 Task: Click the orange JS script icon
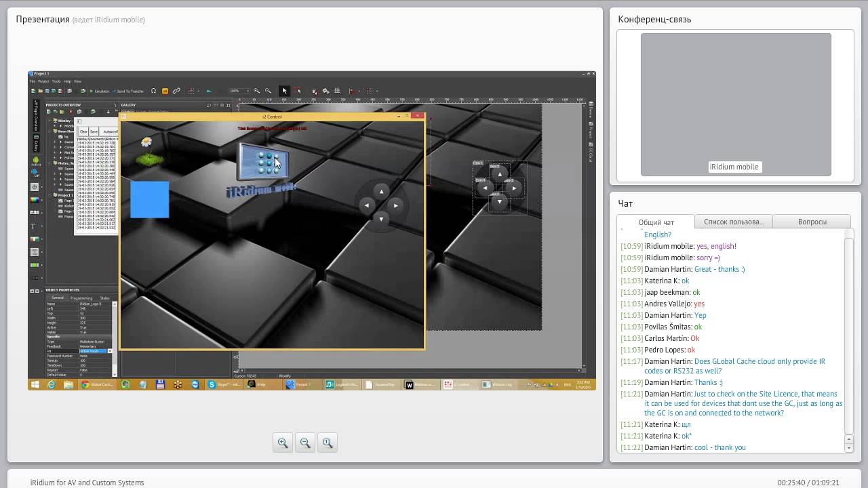coord(165,91)
